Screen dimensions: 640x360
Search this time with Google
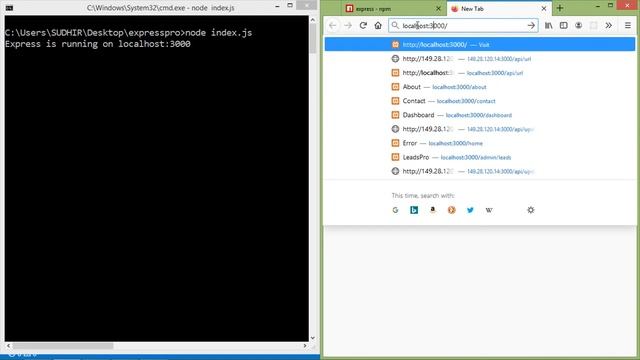(x=395, y=210)
